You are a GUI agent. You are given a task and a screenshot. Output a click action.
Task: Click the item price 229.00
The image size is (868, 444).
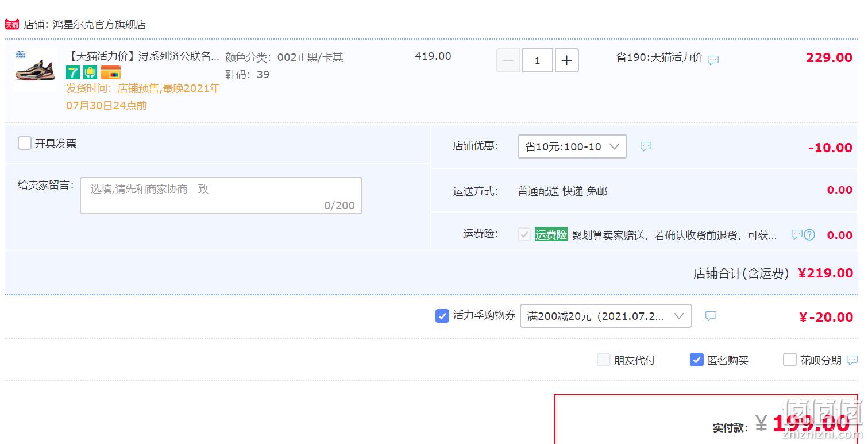(x=829, y=57)
